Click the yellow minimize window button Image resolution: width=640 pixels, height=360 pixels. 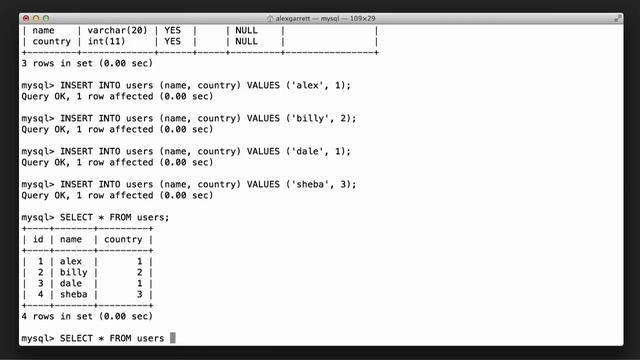pyautogui.click(x=36, y=18)
